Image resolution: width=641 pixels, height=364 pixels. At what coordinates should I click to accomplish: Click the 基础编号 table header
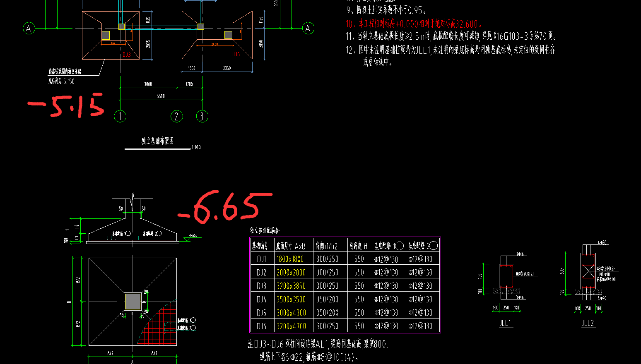point(260,246)
